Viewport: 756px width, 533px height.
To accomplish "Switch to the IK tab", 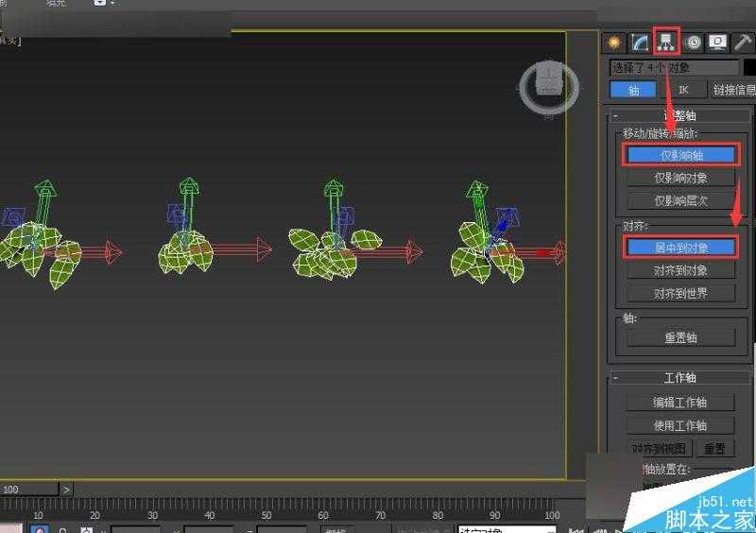I will (x=682, y=90).
